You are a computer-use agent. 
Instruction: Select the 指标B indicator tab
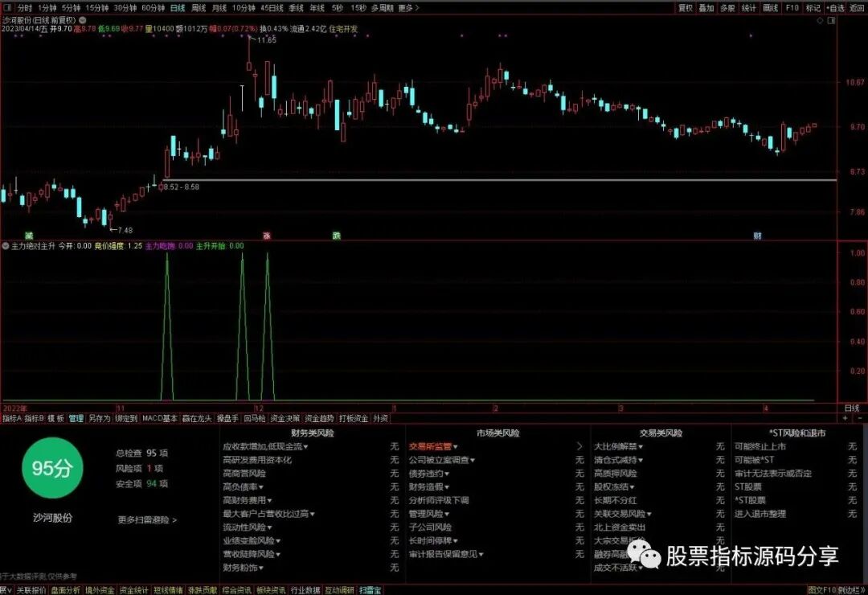pyautogui.click(x=35, y=419)
